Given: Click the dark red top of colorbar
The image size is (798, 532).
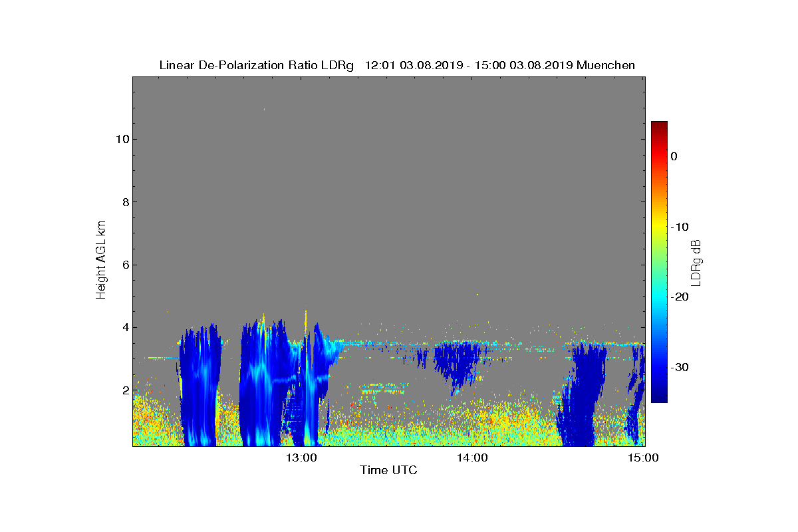Looking at the screenshot, I should 659,126.
